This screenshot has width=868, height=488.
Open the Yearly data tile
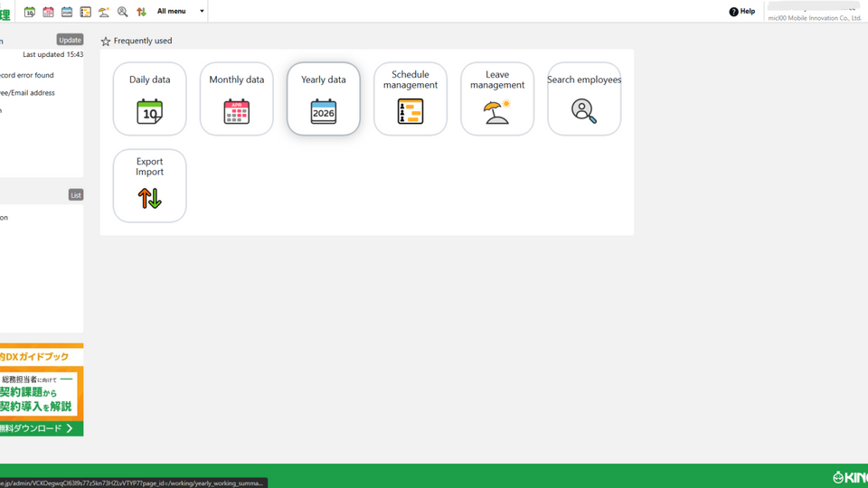coord(323,99)
